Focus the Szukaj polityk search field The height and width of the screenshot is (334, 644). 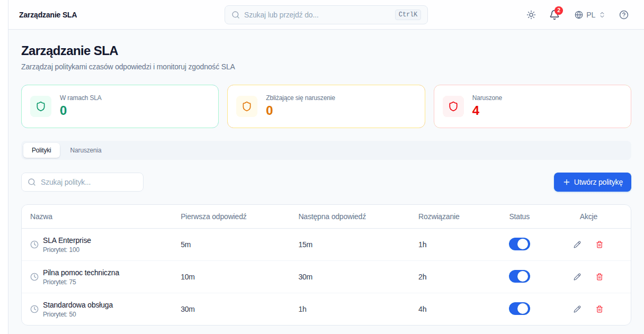[82, 182]
